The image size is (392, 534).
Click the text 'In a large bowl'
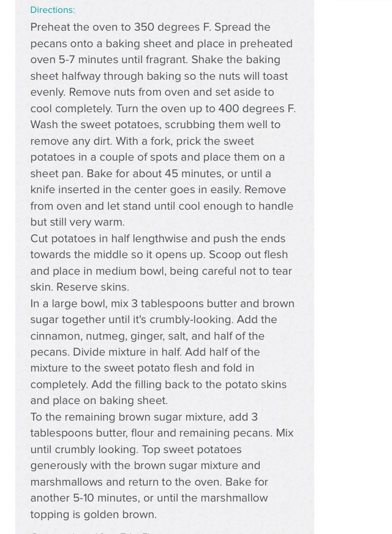coord(69,303)
